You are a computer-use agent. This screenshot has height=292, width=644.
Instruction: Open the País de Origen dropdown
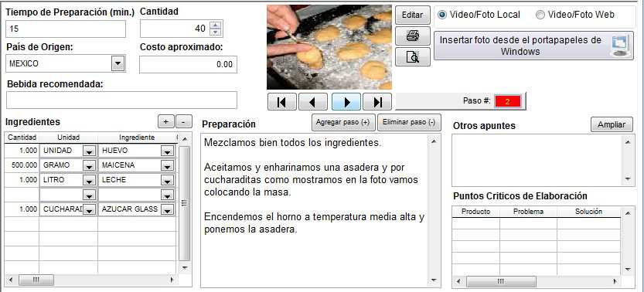(x=118, y=63)
